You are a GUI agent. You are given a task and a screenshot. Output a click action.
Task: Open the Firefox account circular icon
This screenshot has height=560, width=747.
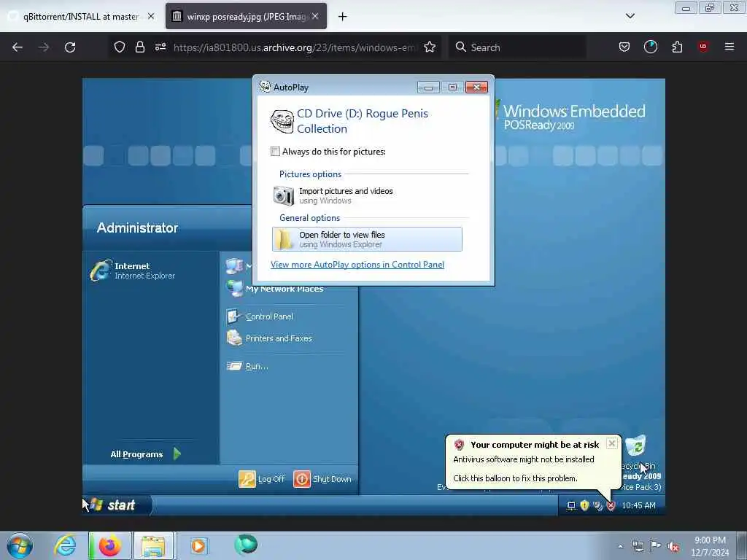(x=650, y=47)
